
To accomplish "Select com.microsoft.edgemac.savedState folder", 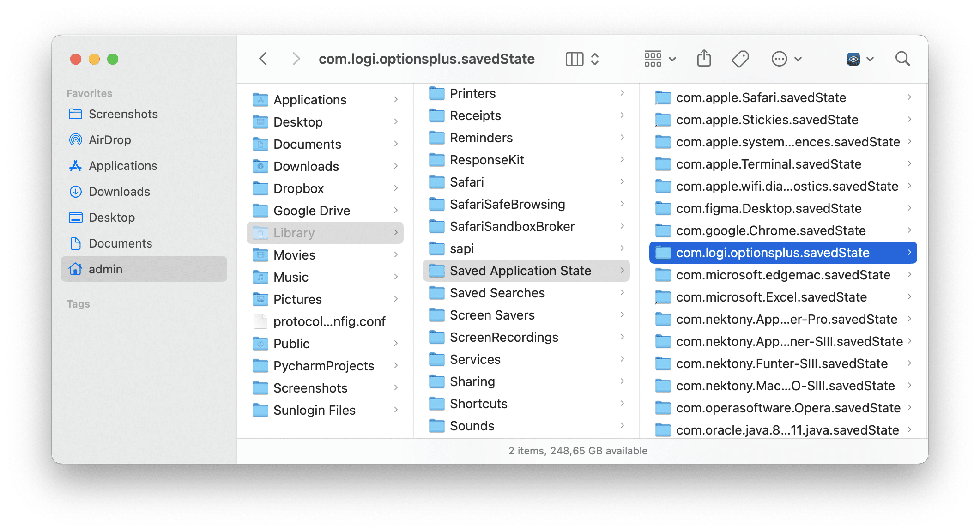I will (x=783, y=275).
